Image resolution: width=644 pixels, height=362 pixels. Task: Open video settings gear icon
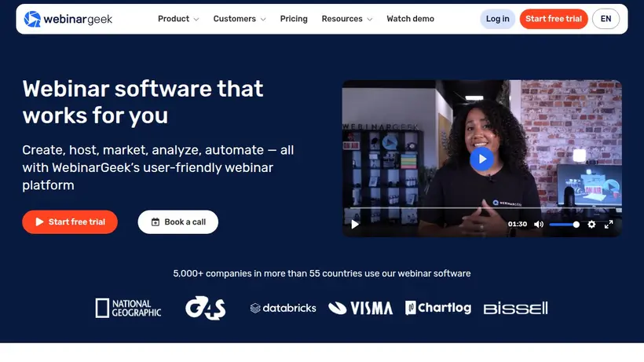pyautogui.click(x=591, y=224)
